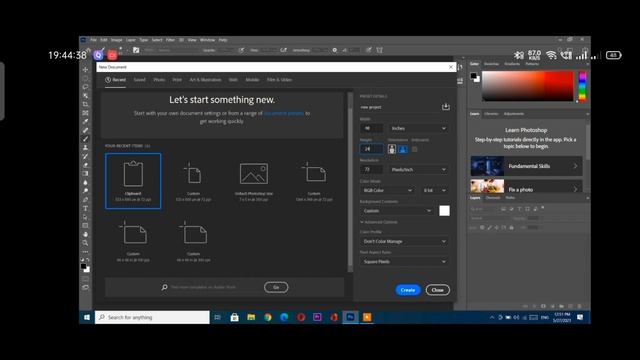Open Task View on taskbar
Image resolution: width=640 pixels, height=360 pixels.
[x=218, y=317]
